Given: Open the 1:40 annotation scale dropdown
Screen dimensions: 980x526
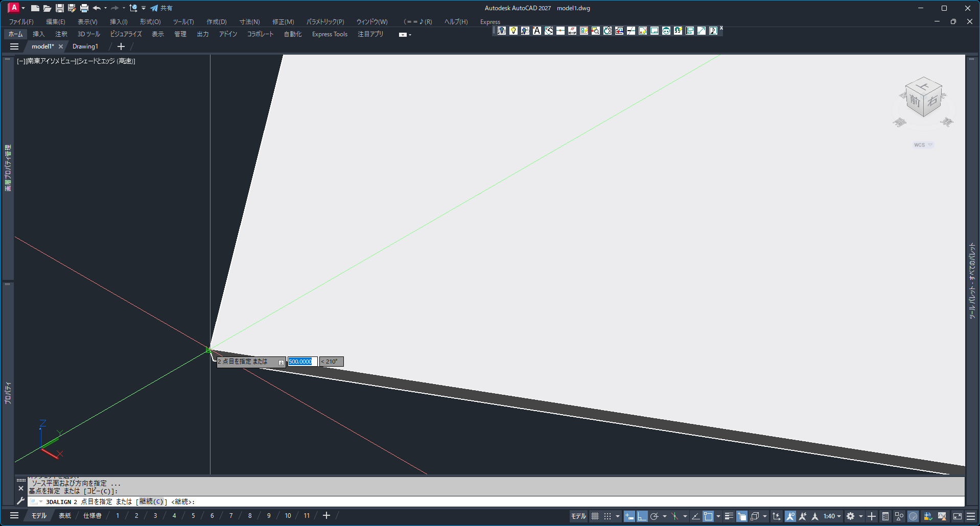Looking at the screenshot, I should 832,516.
